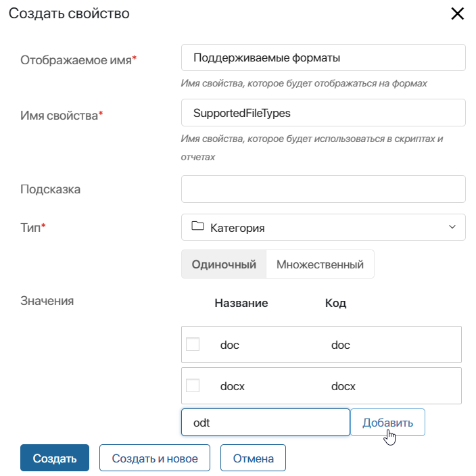
Task: Click the doc name in values list
Action: [x=230, y=345]
